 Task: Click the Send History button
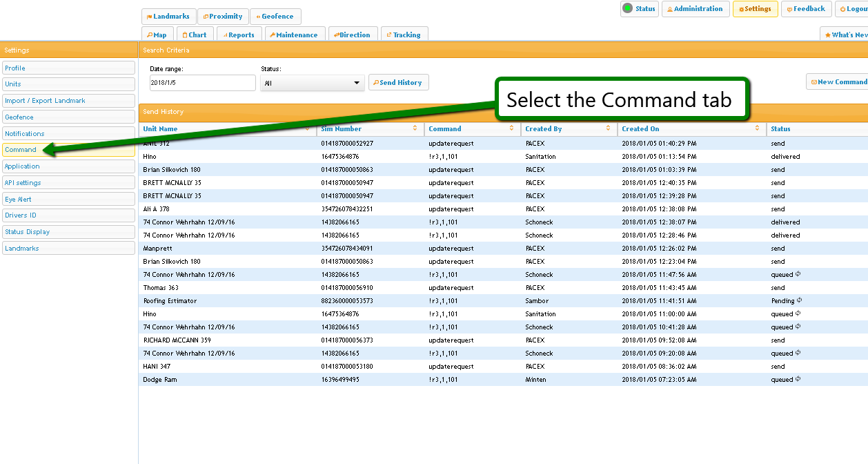coord(398,82)
